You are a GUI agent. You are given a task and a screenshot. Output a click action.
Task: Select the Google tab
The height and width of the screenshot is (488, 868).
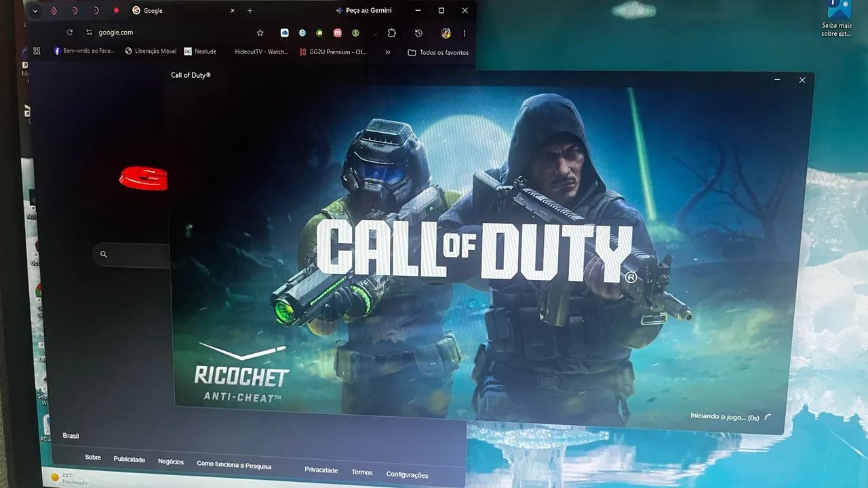(183, 11)
